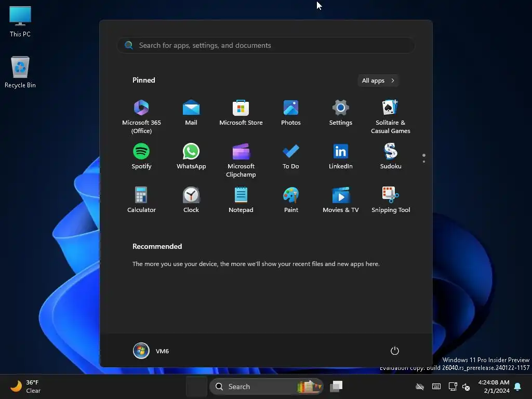Viewport: 532px width, 399px height.
Task: Open Microsoft Store
Action: (x=241, y=113)
